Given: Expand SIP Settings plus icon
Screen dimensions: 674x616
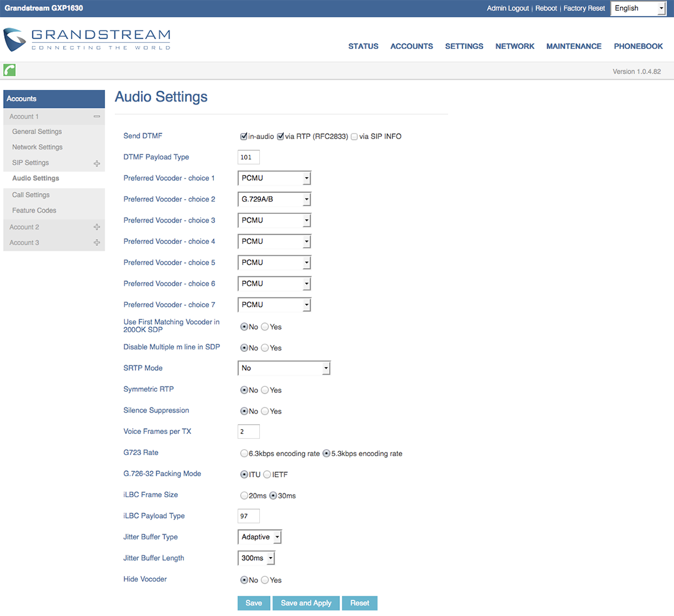Looking at the screenshot, I should pyautogui.click(x=97, y=164).
